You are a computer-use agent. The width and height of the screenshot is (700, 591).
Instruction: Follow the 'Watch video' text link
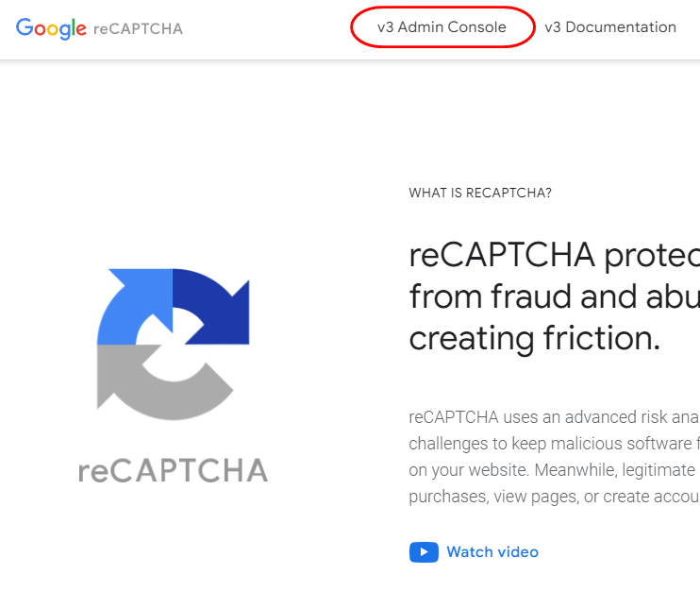[x=492, y=551]
